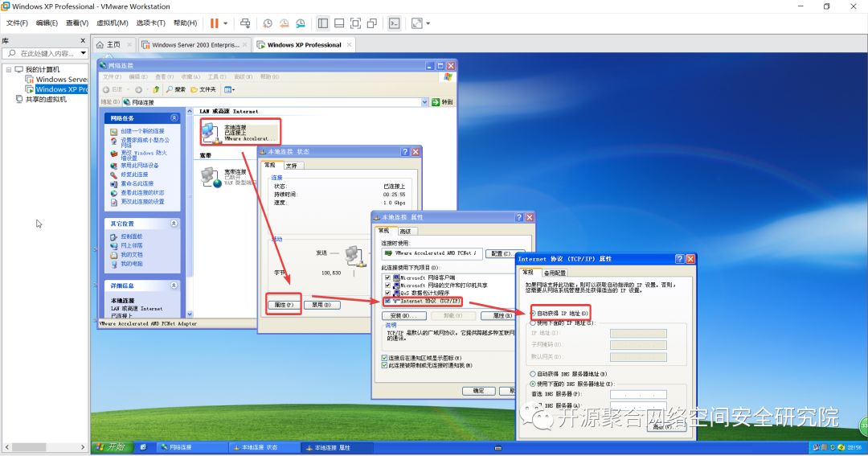Open the 虚拟机(M) menu

(x=113, y=23)
